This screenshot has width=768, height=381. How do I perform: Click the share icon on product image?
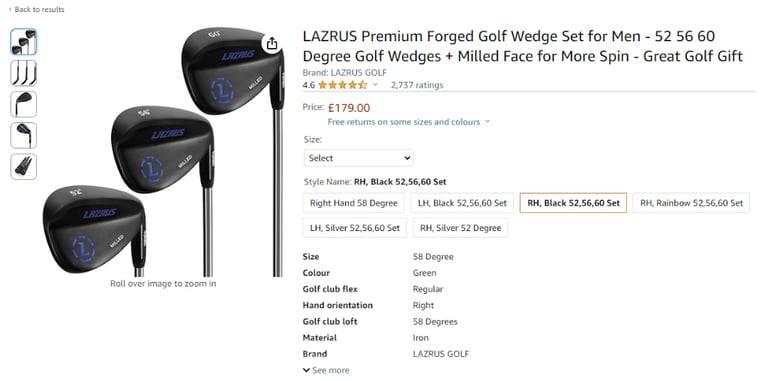click(272, 44)
